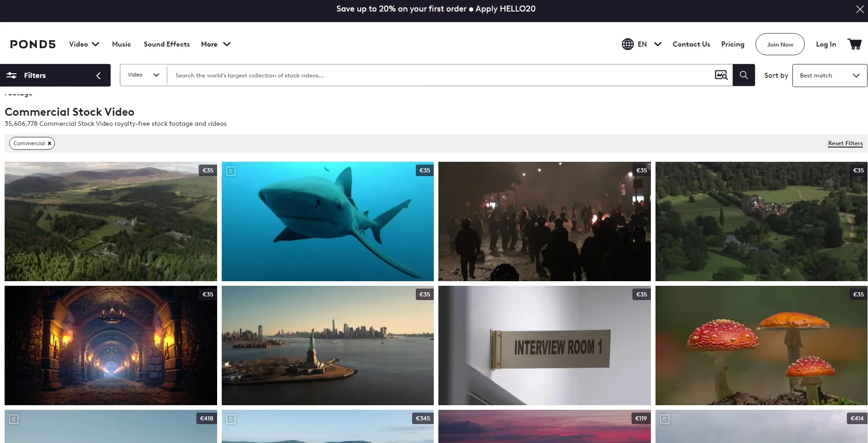The width and height of the screenshot is (868, 443).
Task: Expand the Video menu in navigation
Action: (x=84, y=44)
